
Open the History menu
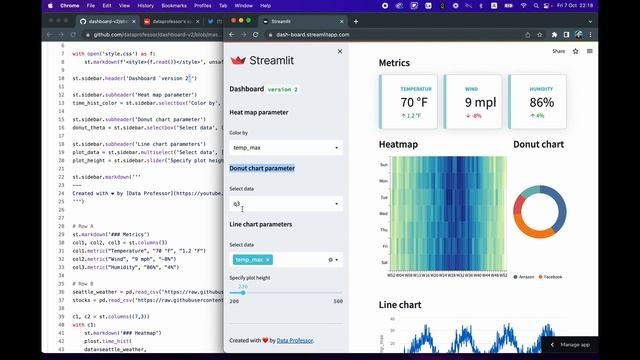click(x=145, y=6)
